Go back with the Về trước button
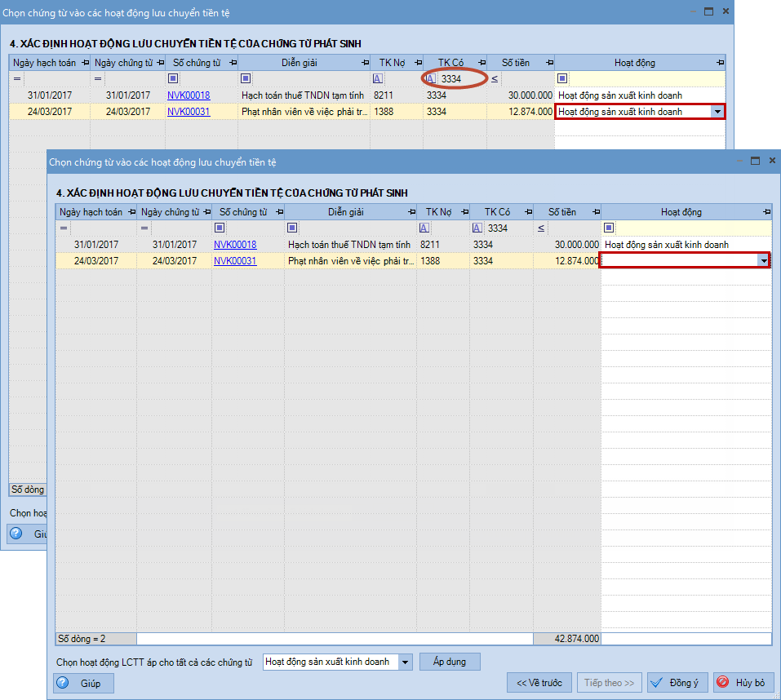Image resolution: width=781 pixels, height=700 pixels. (538, 683)
